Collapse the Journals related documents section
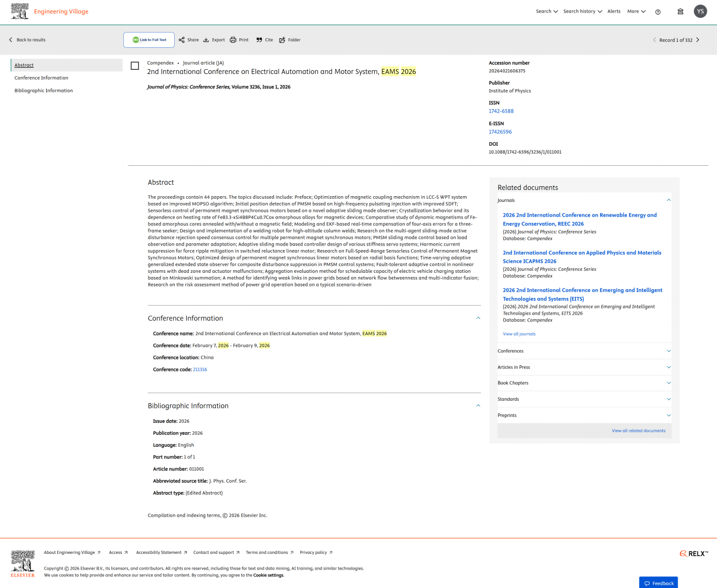The height and width of the screenshot is (588, 717). tap(669, 200)
